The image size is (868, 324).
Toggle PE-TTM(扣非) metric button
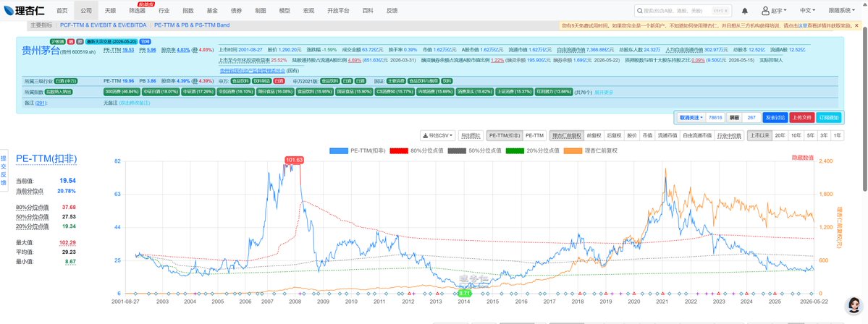pos(505,135)
